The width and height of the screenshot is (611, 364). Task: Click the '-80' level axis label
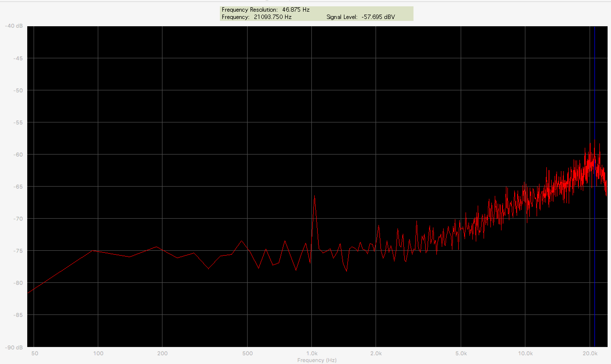18,283
